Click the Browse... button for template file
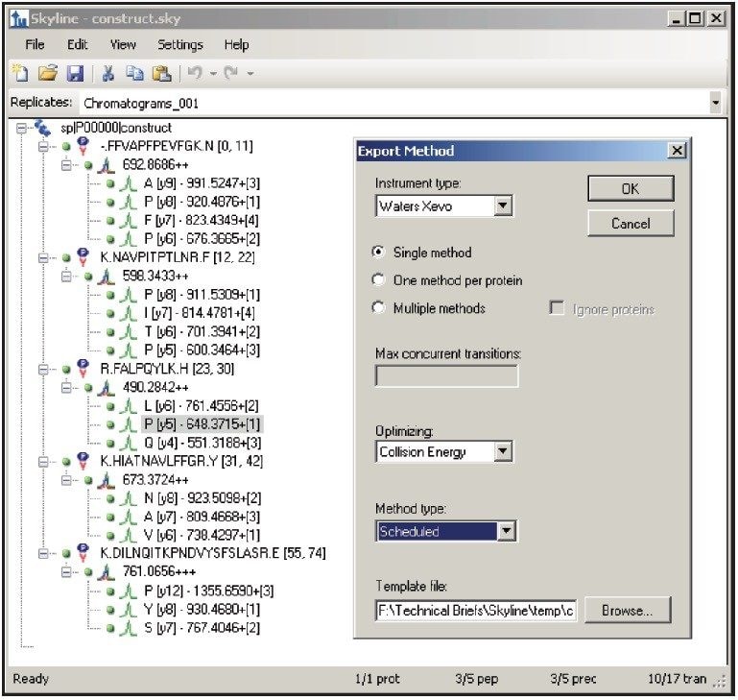The image size is (738, 700). [628, 611]
